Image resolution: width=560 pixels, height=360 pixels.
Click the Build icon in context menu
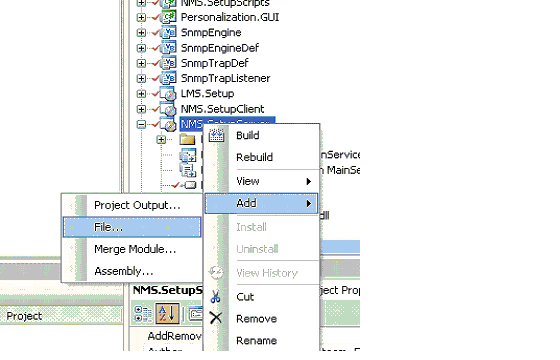click(x=216, y=136)
